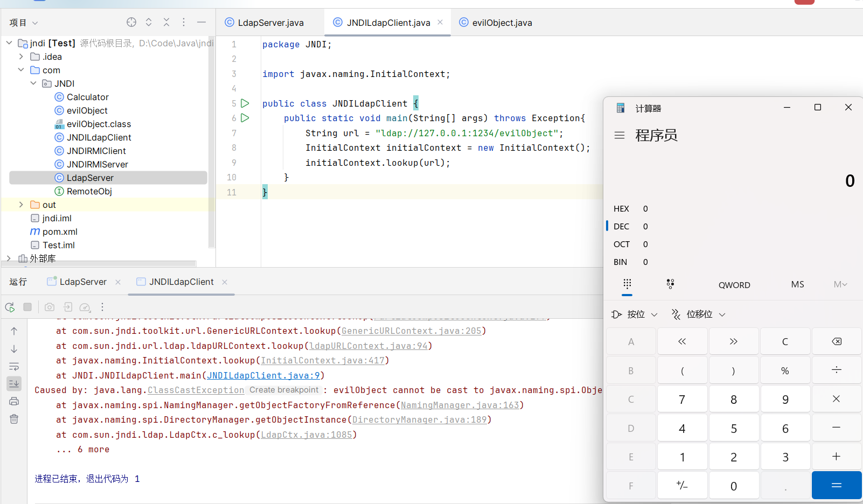The width and height of the screenshot is (863, 504).
Task: Toggle scroll to end of console
Action: tap(14, 384)
